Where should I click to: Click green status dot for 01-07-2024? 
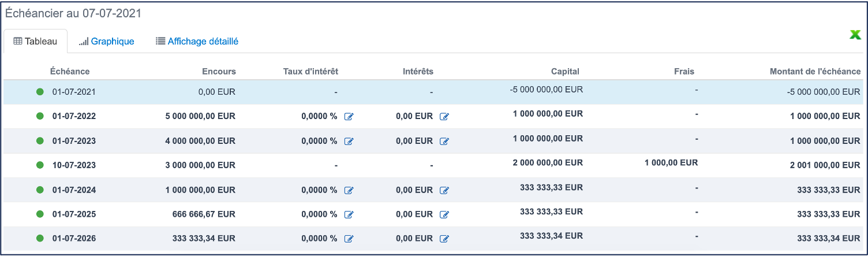(x=40, y=190)
